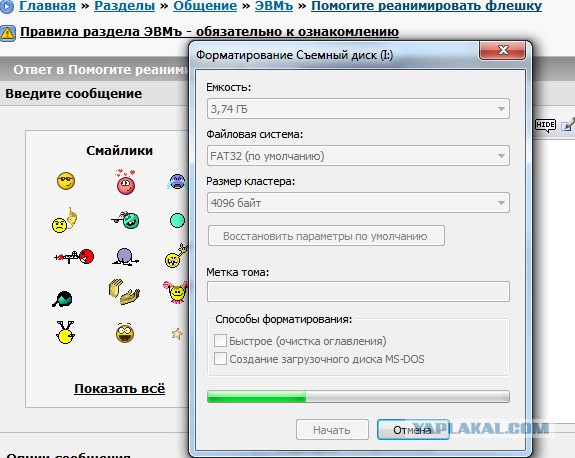This screenshot has height=458, width=575.
Task: Insert the red smiley shooting a rifle
Action: tap(74, 256)
